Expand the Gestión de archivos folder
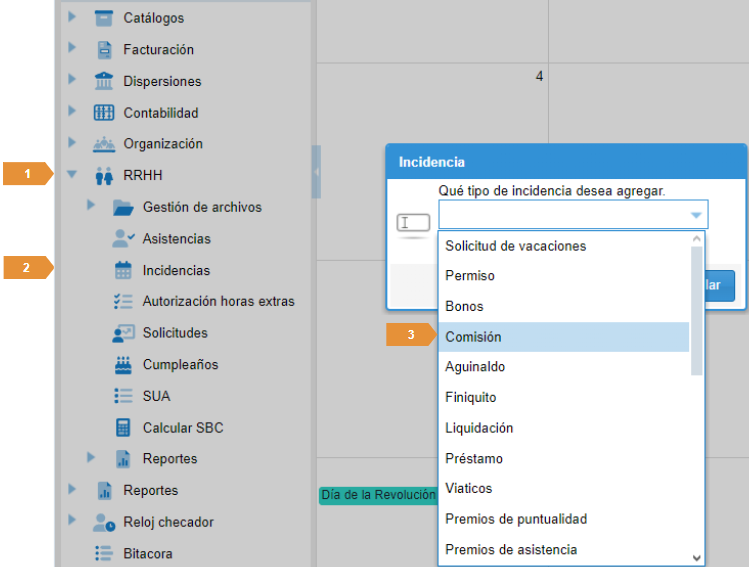The image size is (749, 567). pos(91,206)
